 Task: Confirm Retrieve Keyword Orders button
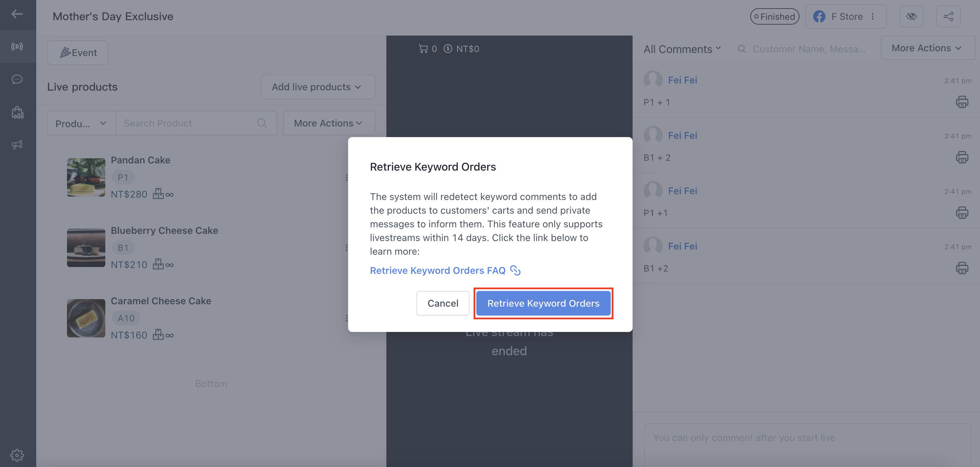click(x=543, y=303)
